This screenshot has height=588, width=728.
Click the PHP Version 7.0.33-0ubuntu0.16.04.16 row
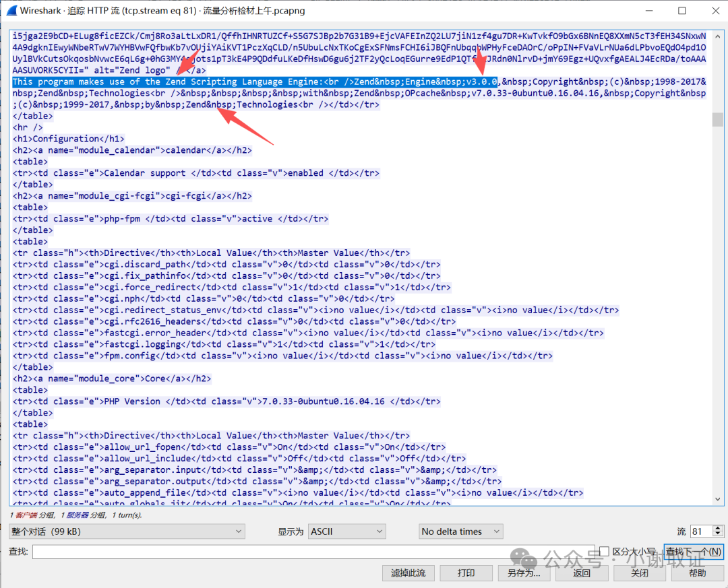pyautogui.click(x=226, y=401)
